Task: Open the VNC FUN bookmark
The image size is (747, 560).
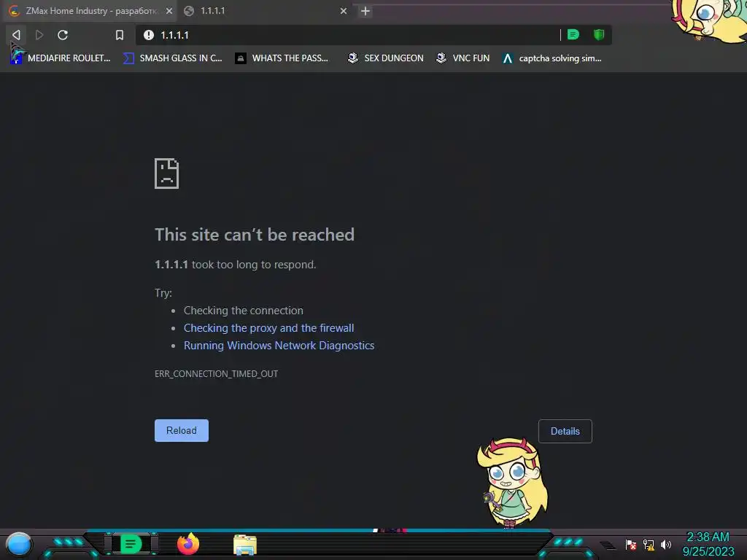Action: 462,58
